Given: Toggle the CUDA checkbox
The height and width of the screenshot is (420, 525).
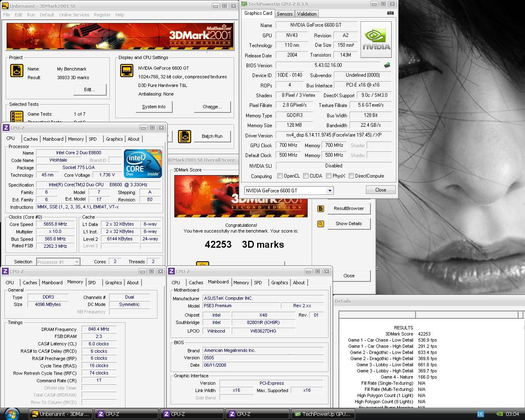Looking at the screenshot, I should pyautogui.click(x=306, y=176).
